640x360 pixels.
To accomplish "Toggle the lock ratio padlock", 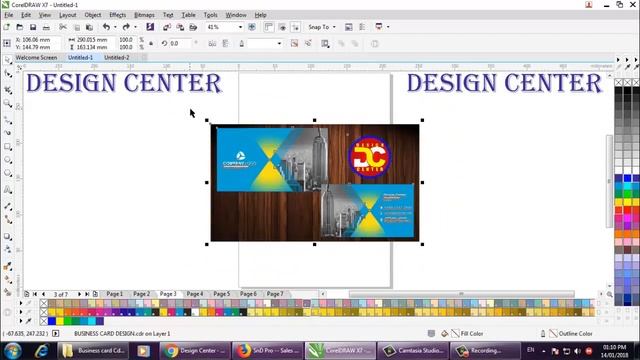I will pos(151,43).
